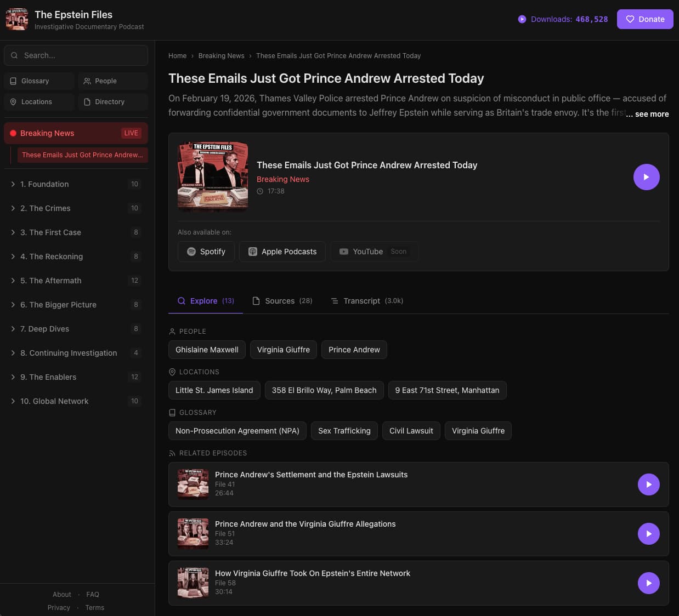Screen dimensions: 679x616
Task: Open the Glossary section via its book icon
Action: pyautogui.click(x=13, y=81)
